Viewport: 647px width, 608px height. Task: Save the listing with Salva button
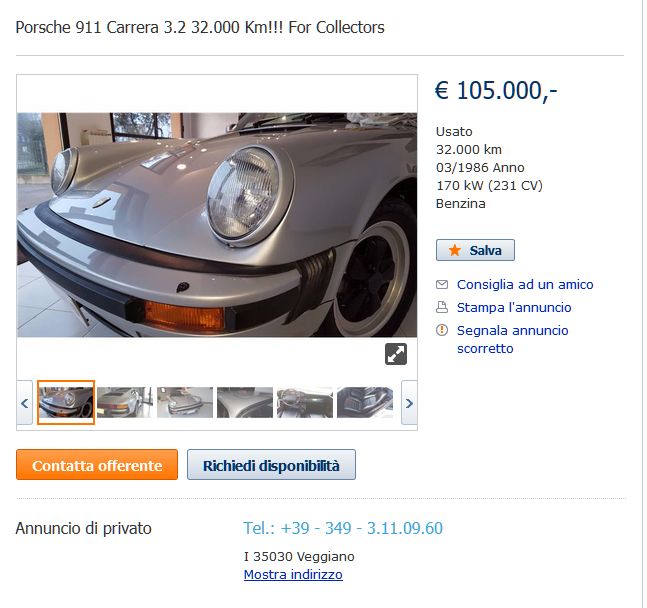pyautogui.click(x=477, y=252)
